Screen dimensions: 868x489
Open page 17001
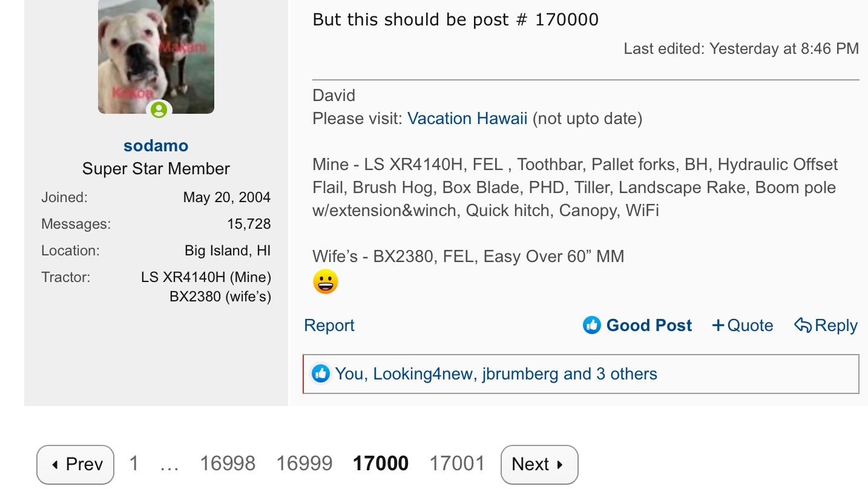click(x=457, y=464)
